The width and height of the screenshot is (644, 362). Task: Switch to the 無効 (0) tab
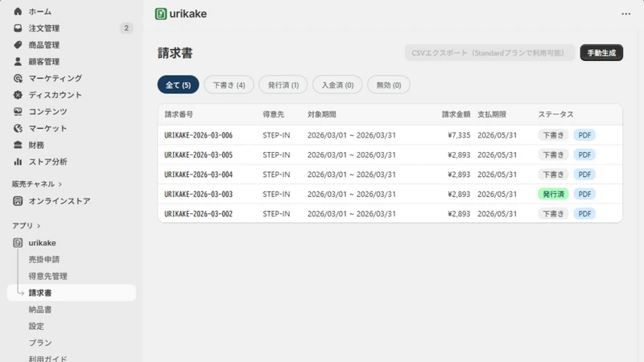[389, 85]
